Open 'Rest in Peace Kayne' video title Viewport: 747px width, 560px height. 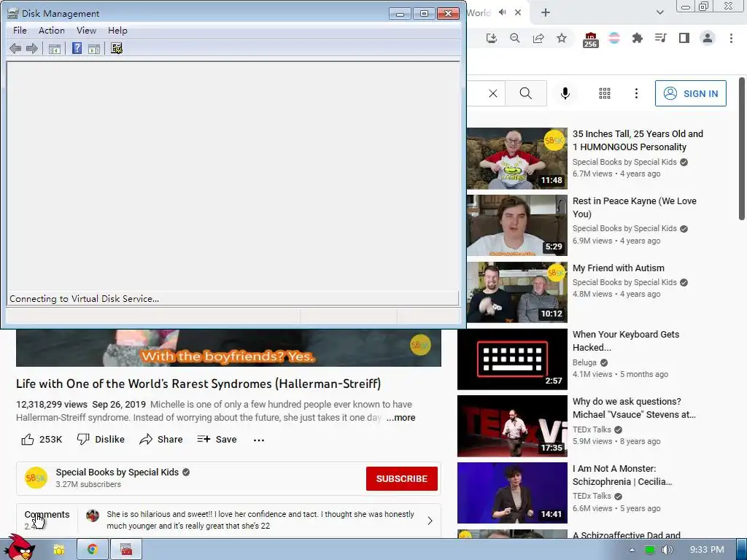coord(634,208)
